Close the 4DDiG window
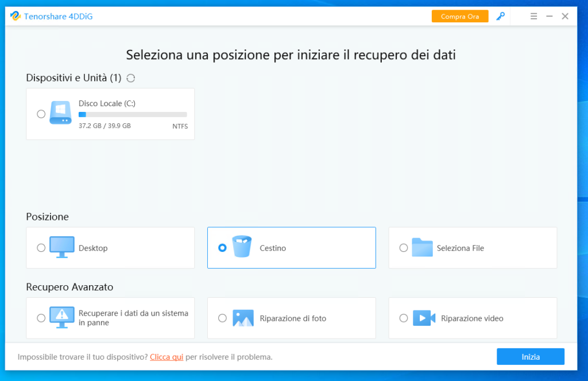 565,16
